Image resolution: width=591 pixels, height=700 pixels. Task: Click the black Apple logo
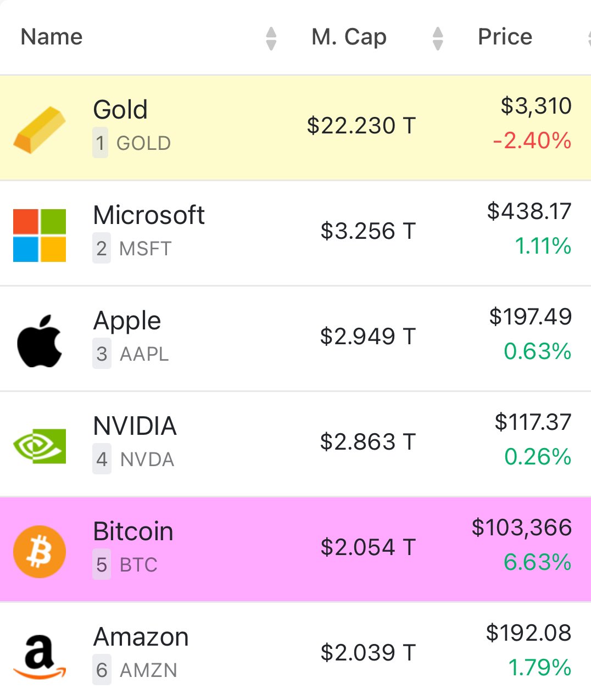pos(40,341)
